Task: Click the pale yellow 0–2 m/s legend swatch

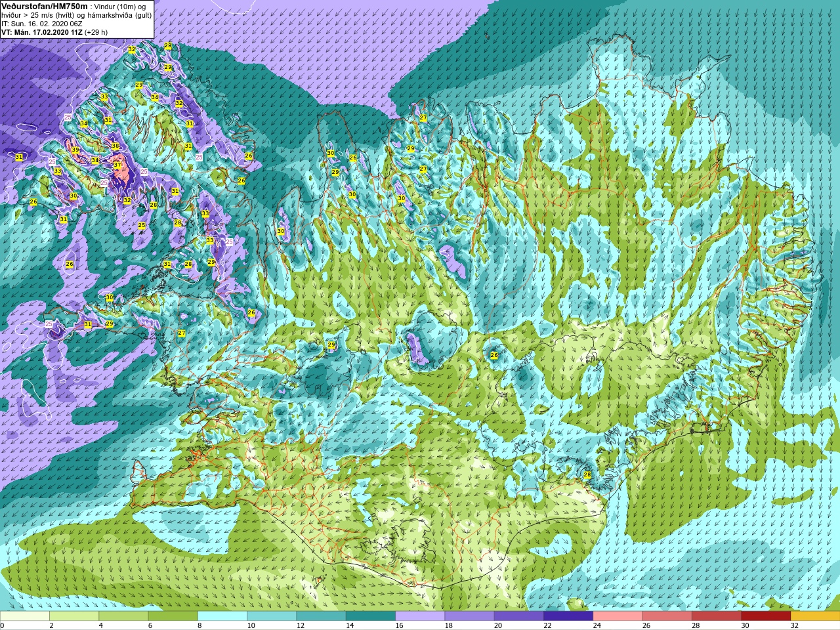Action: coord(25,616)
